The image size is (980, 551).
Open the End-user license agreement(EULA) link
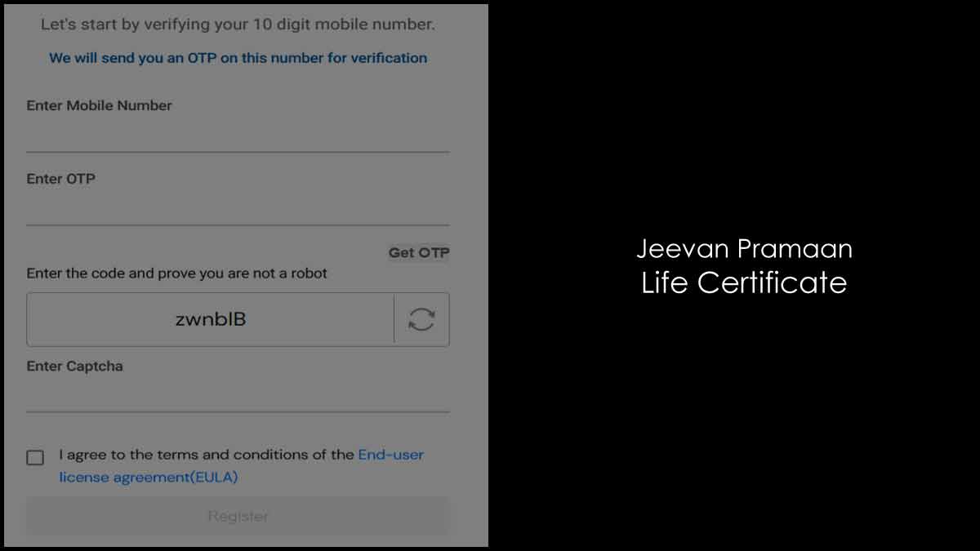pos(242,466)
